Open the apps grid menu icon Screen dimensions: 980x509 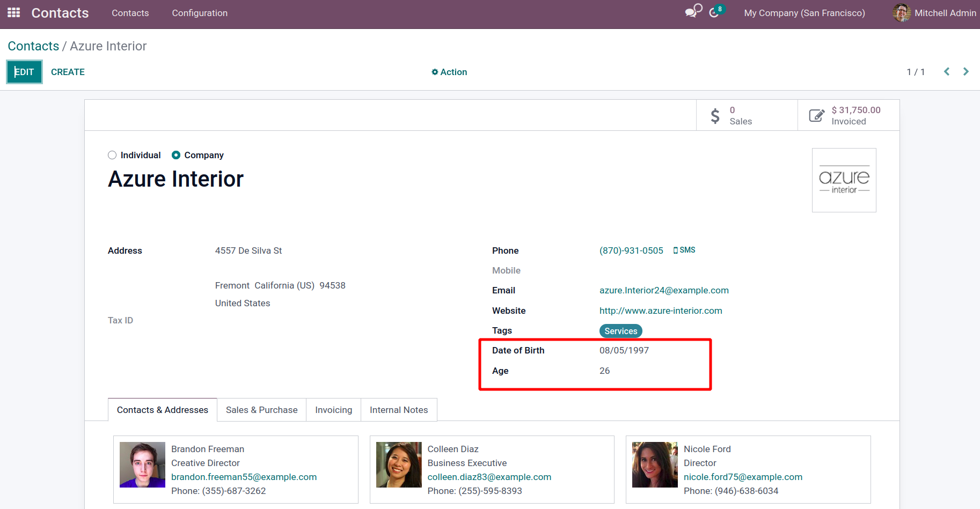tap(14, 12)
